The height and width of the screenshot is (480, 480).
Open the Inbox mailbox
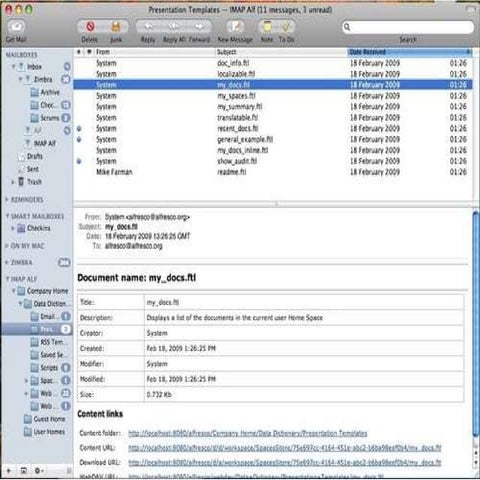click(x=34, y=67)
